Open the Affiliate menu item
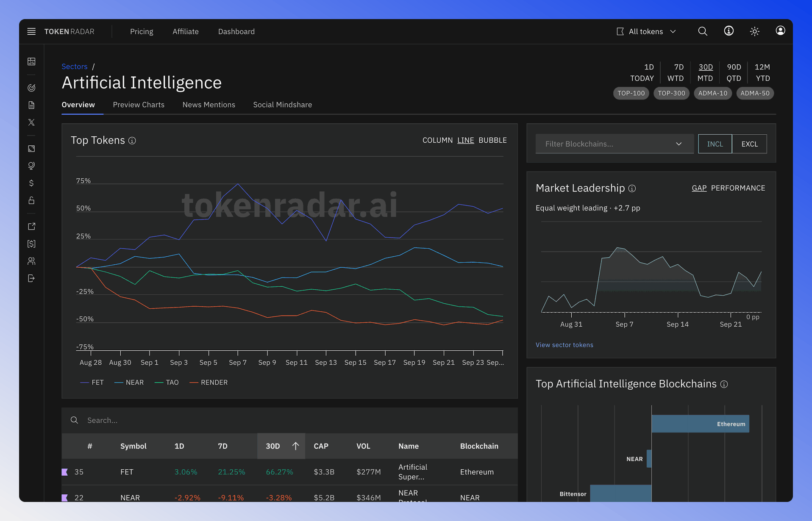The height and width of the screenshot is (521, 812). click(185, 31)
